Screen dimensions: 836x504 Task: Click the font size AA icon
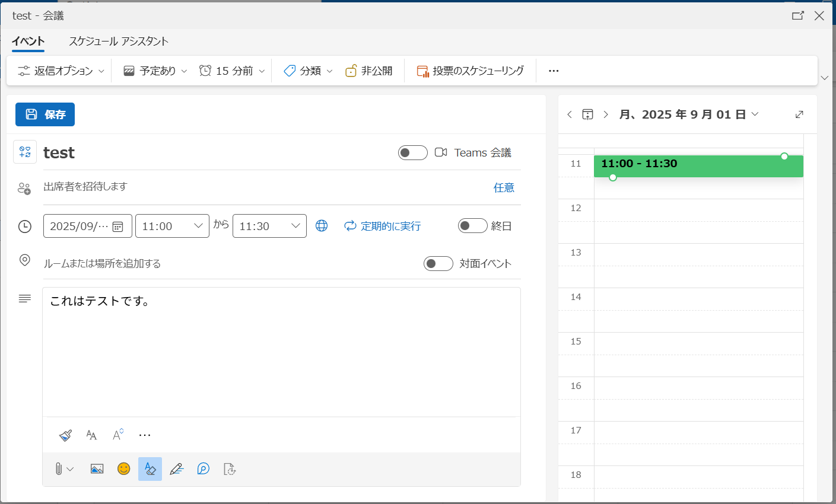(x=91, y=435)
